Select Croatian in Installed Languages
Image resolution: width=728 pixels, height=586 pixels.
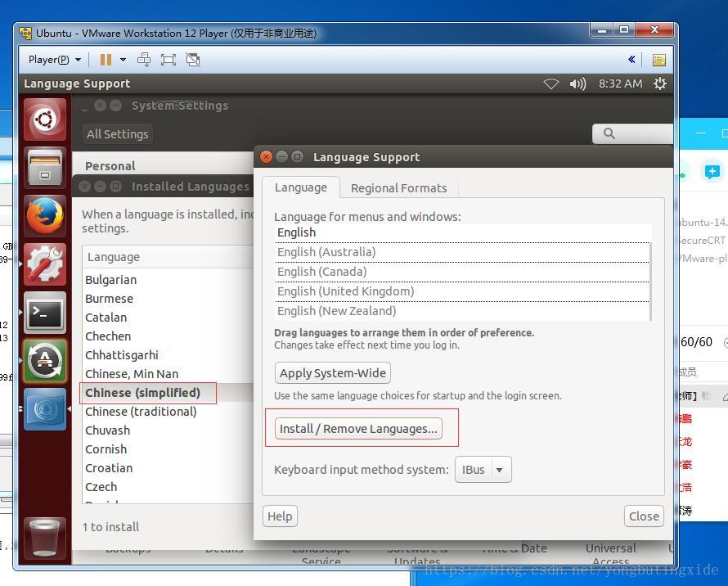point(168,468)
